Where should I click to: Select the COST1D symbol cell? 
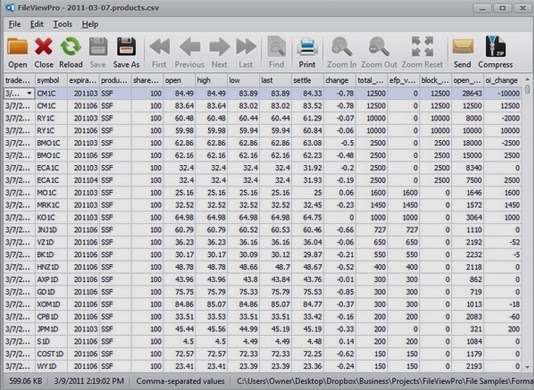[x=51, y=354]
